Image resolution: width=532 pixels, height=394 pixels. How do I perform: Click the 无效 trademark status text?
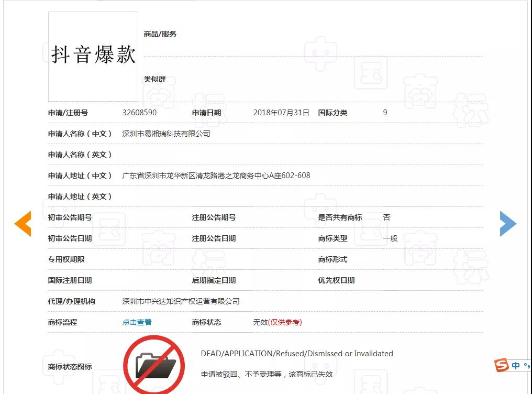click(x=260, y=322)
